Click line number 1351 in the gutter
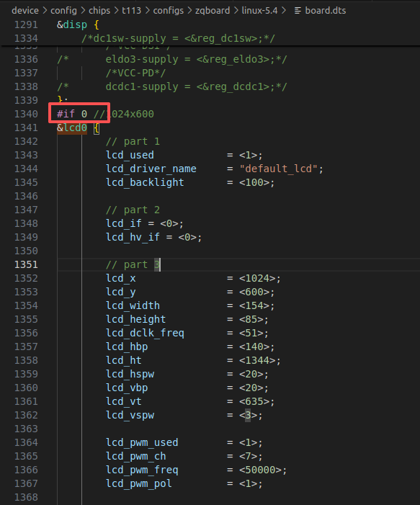 (26, 264)
